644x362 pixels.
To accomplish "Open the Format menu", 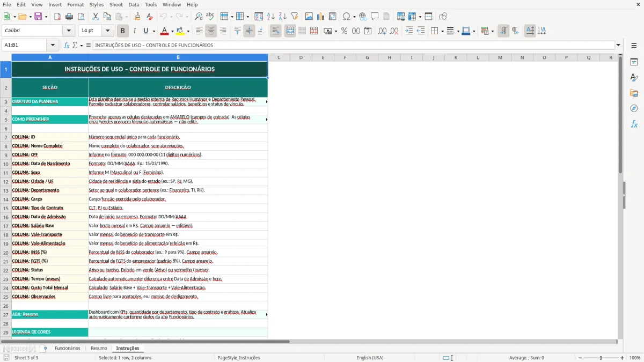I will coord(75,4).
